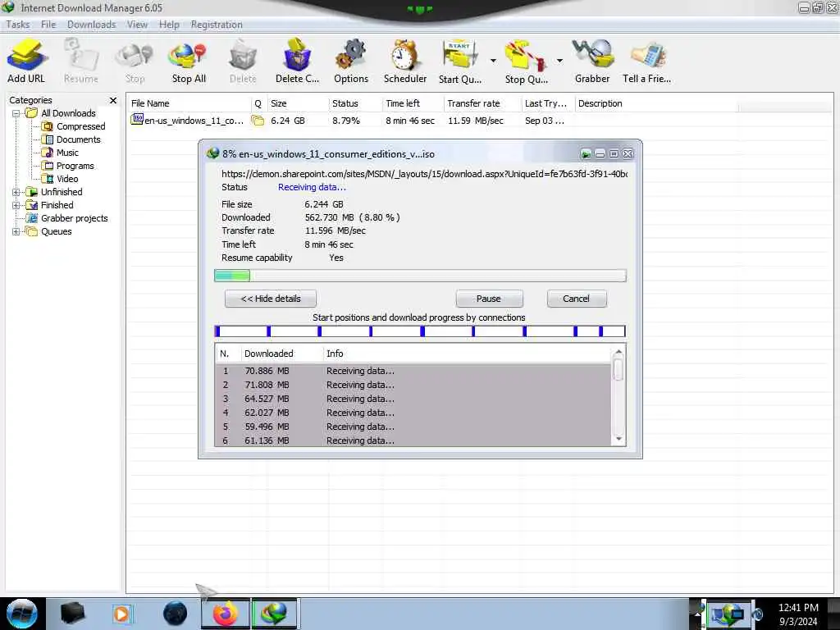Cancel the download in the dialog
Screen dimensions: 840x630
pyautogui.click(x=577, y=299)
